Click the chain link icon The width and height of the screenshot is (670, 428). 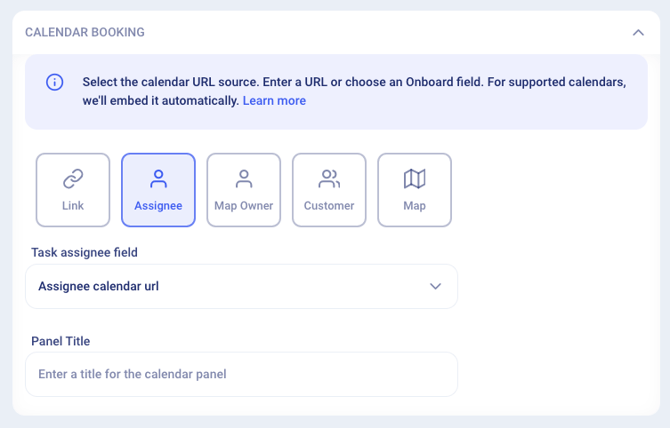point(73,179)
